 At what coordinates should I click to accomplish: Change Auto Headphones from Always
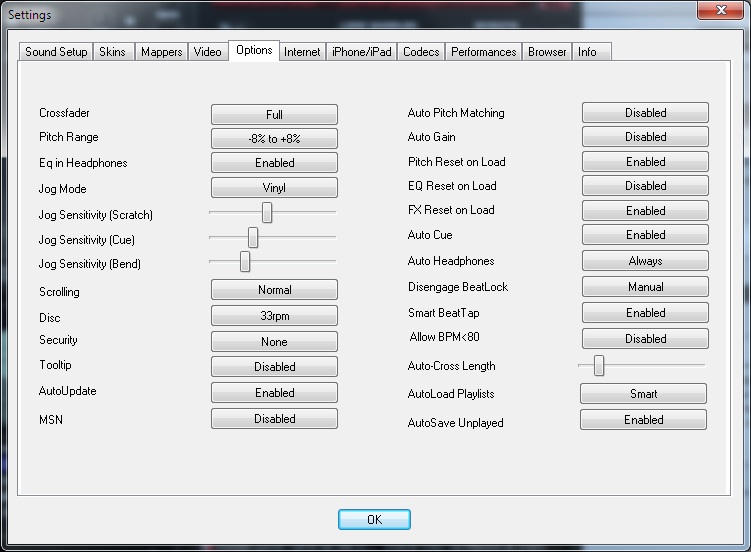point(645,260)
